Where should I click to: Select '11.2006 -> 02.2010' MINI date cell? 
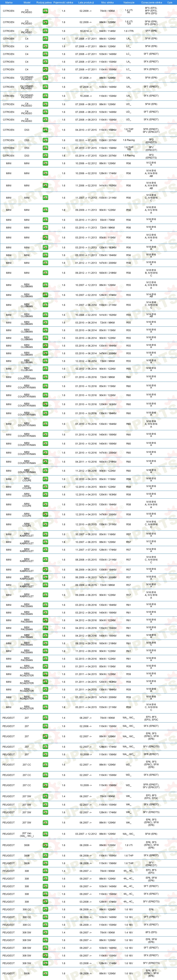tap(86, 186)
